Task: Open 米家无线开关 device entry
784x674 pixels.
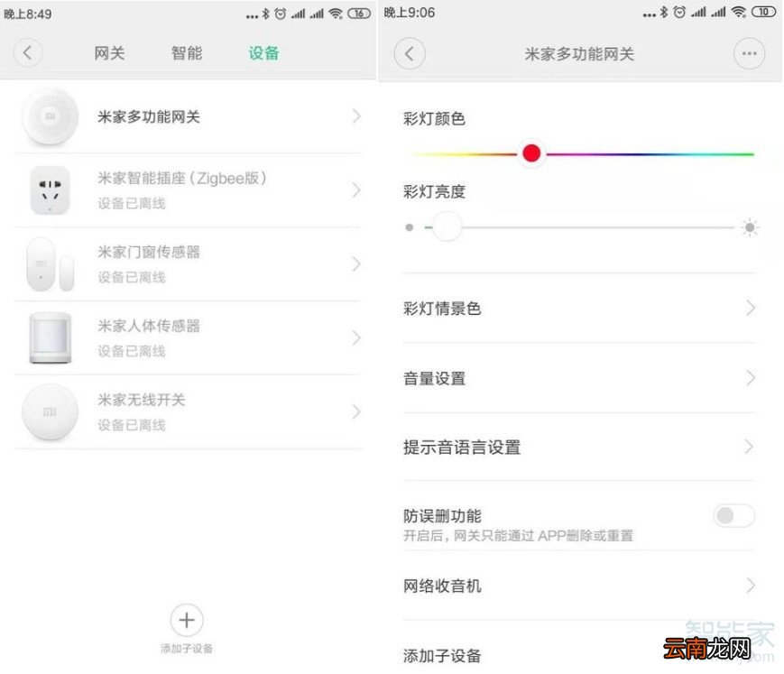Action: tap(188, 412)
